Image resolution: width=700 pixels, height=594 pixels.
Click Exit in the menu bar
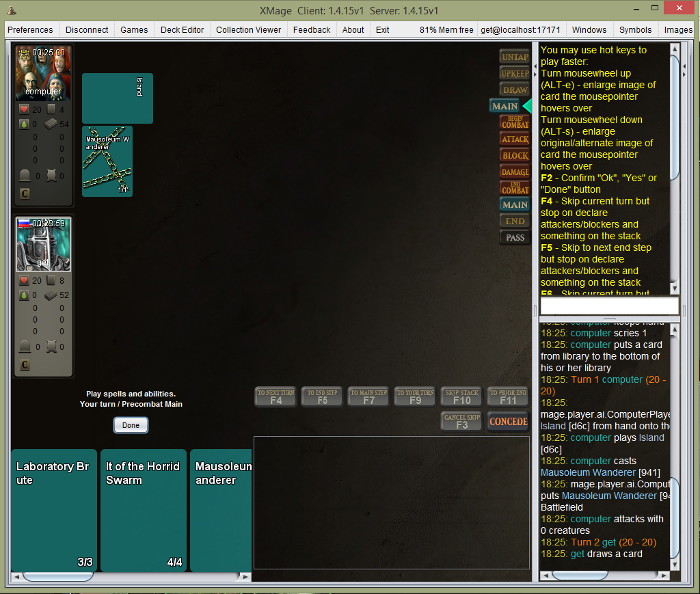(383, 30)
